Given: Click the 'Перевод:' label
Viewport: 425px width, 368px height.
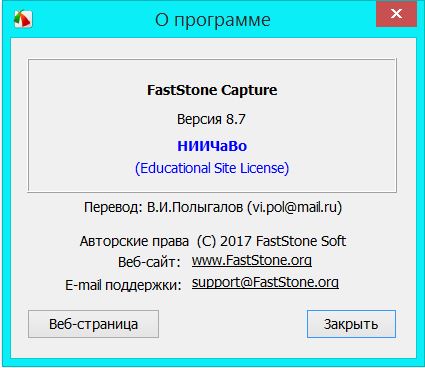Looking at the screenshot, I should [113, 207].
